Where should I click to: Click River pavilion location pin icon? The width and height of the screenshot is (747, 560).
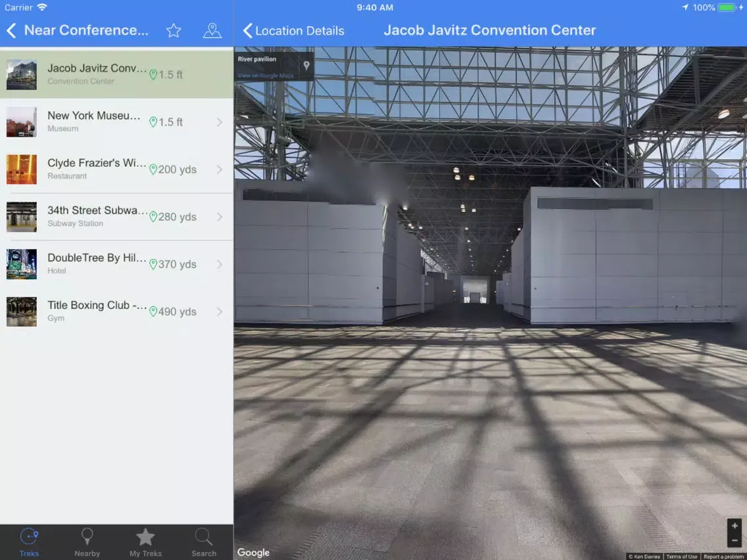[x=306, y=65]
